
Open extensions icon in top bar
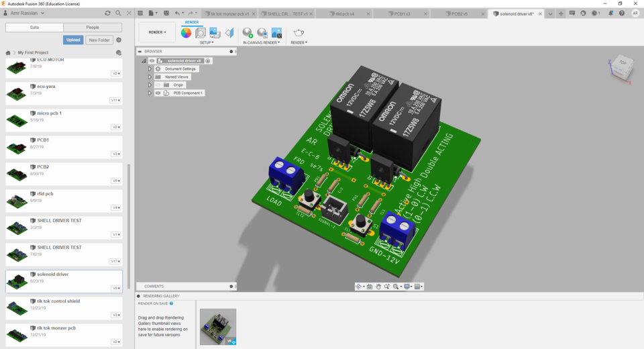pyautogui.click(x=583, y=13)
